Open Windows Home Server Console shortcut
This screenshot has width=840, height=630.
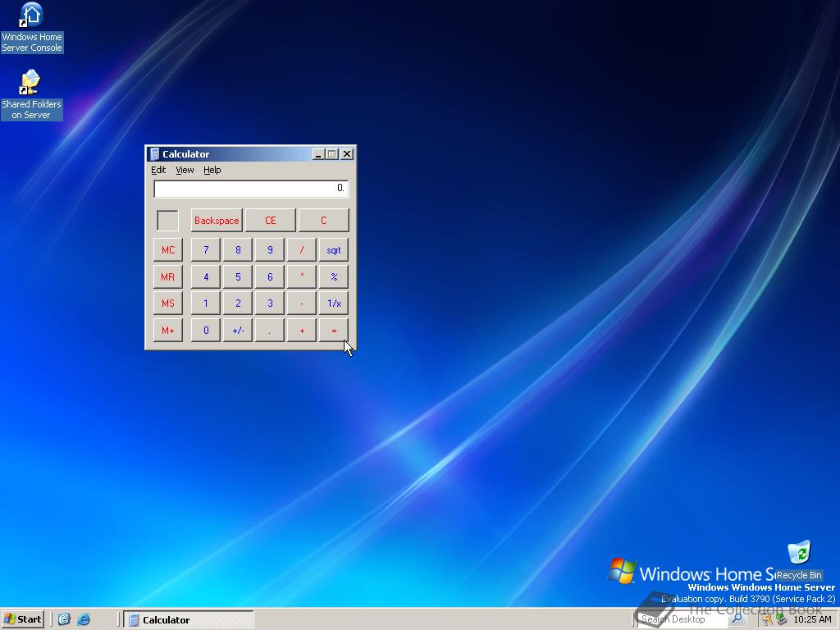pos(32,28)
